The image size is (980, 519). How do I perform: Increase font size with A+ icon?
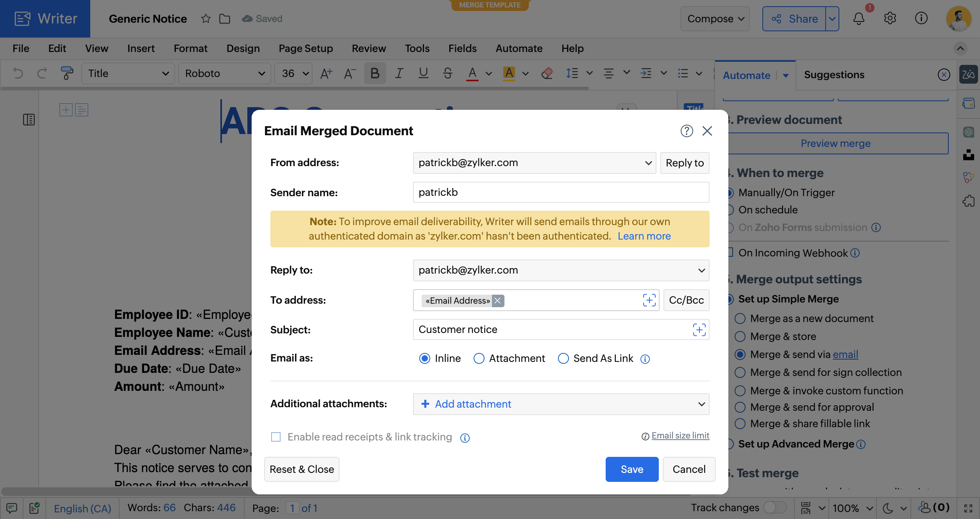pyautogui.click(x=326, y=73)
